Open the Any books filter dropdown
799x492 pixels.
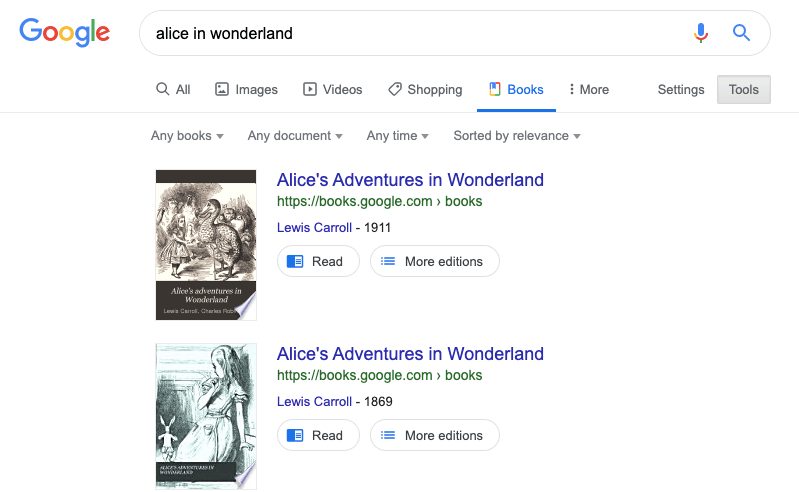point(187,136)
